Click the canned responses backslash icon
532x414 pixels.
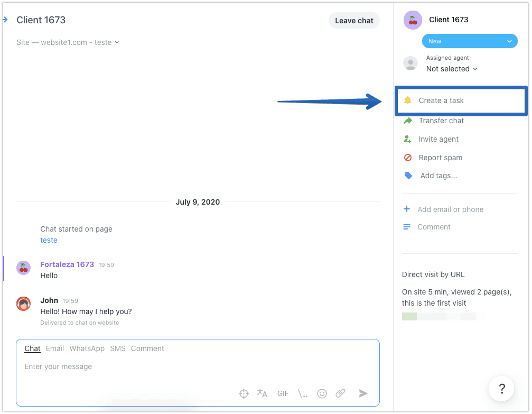point(302,393)
